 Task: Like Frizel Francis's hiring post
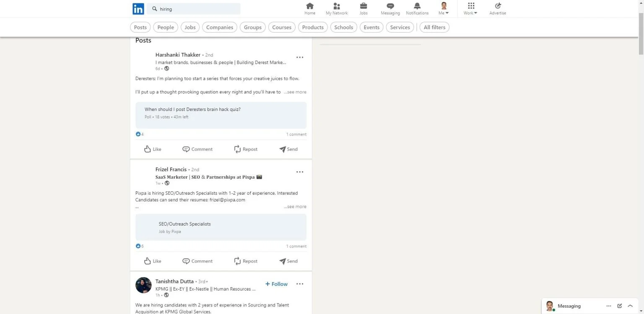pyautogui.click(x=153, y=261)
